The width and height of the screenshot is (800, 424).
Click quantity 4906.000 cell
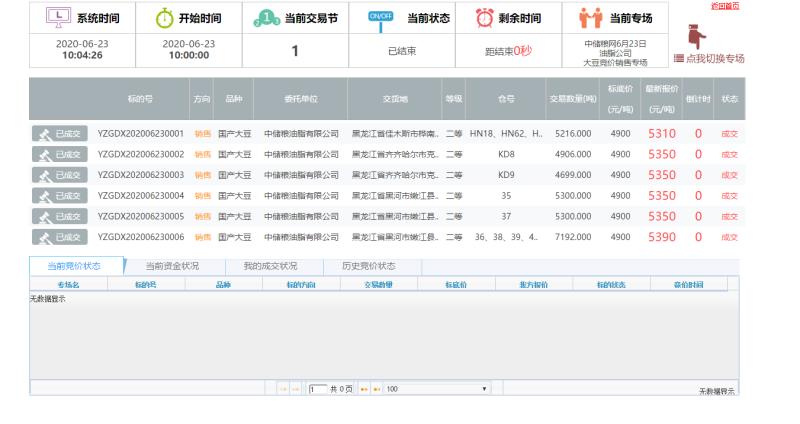(x=573, y=154)
